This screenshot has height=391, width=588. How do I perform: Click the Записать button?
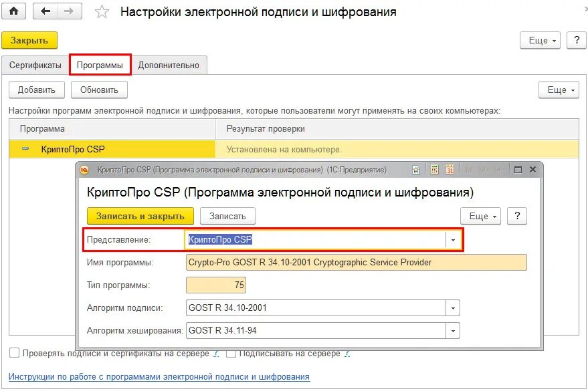tap(227, 216)
